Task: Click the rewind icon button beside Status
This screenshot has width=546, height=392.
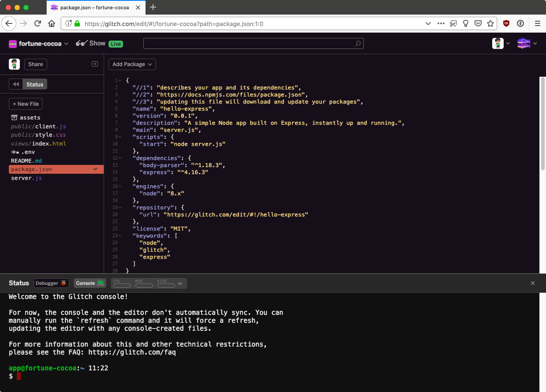Action: [16, 84]
